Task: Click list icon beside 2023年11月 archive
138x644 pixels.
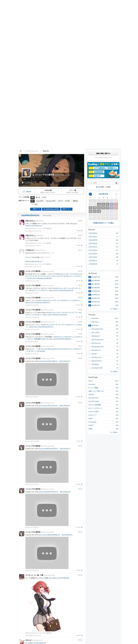Action: click(90, 305)
